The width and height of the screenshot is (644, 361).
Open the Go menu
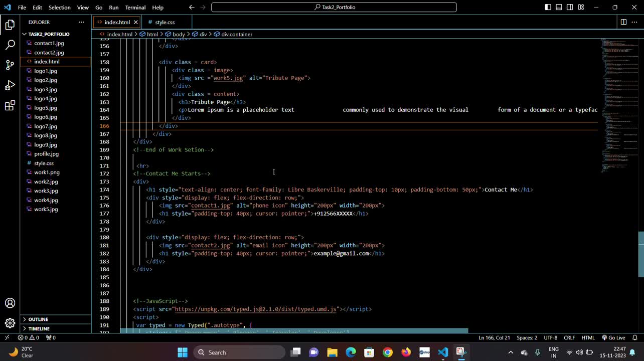[x=99, y=7]
